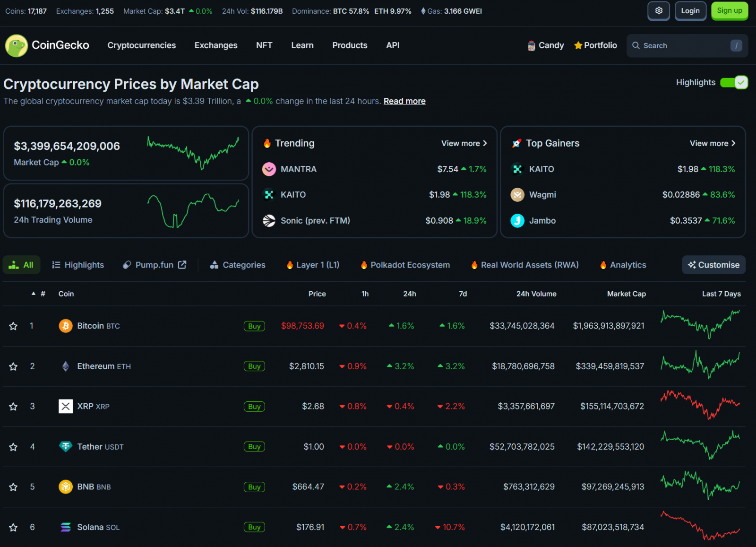Open the Customise button

point(713,265)
